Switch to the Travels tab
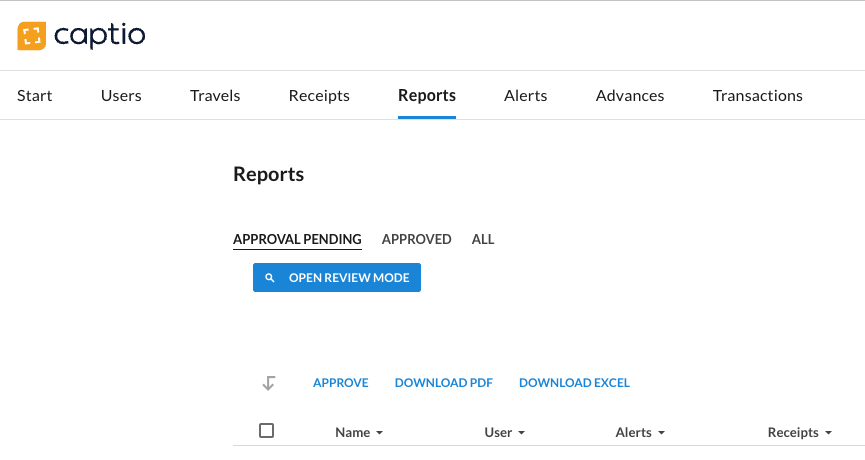The image size is (865, 460). click(215, 96)
